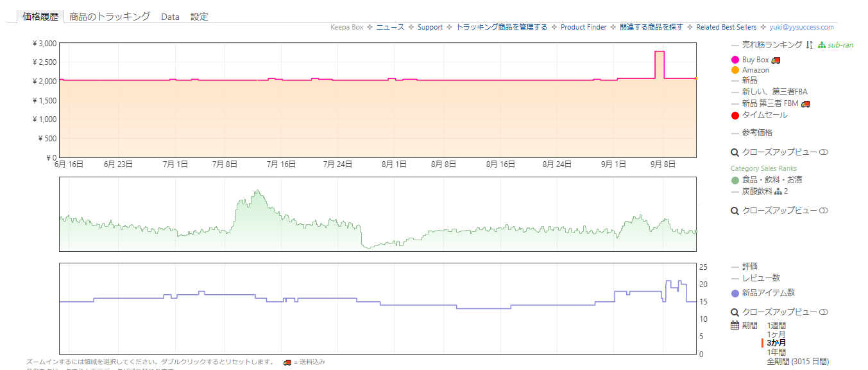
Task: Click the calendar icon beside 期間
Action: coord(735,325)
